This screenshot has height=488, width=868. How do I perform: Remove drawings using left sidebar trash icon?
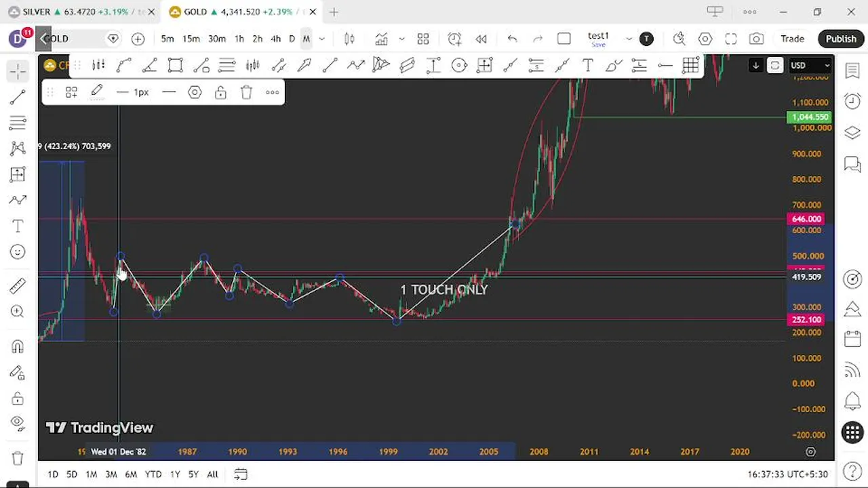(x=18, y=458)
